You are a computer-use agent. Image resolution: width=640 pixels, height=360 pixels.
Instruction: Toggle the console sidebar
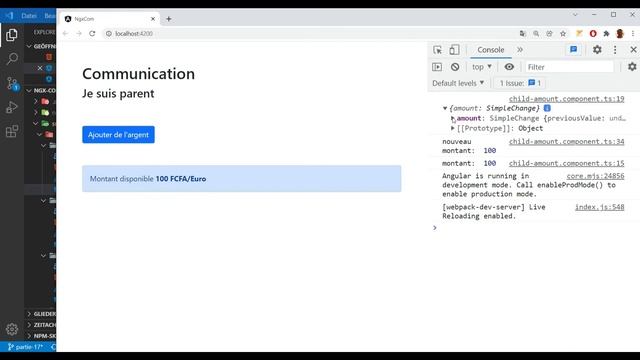pos(437,67)
